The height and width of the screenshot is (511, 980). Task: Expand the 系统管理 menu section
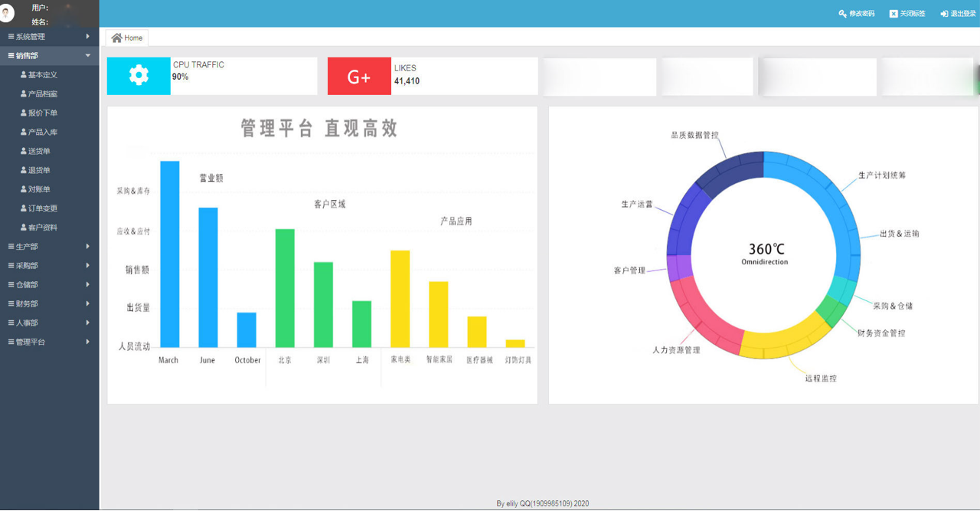coord(49,37)
